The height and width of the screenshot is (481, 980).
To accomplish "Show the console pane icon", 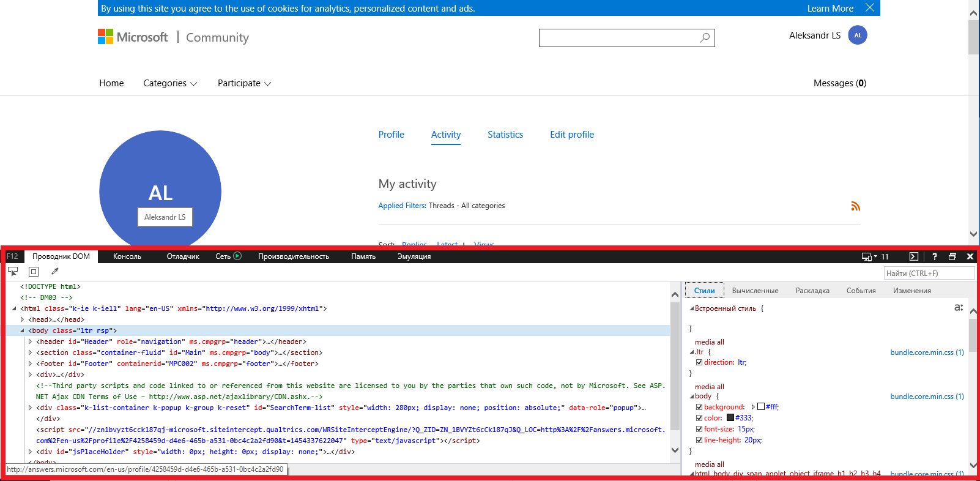I will pyautogui.click(x=914, y=256).
